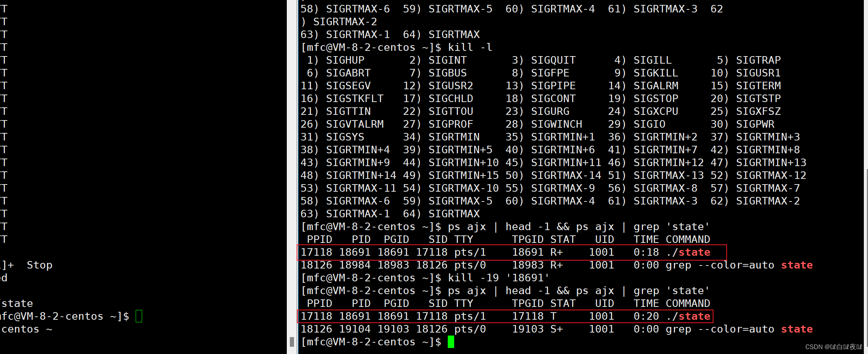The height and width of the screenshot is (354, 868).
Task: Click the '19) SIGSTOP' entry
Action: (643, 99)
